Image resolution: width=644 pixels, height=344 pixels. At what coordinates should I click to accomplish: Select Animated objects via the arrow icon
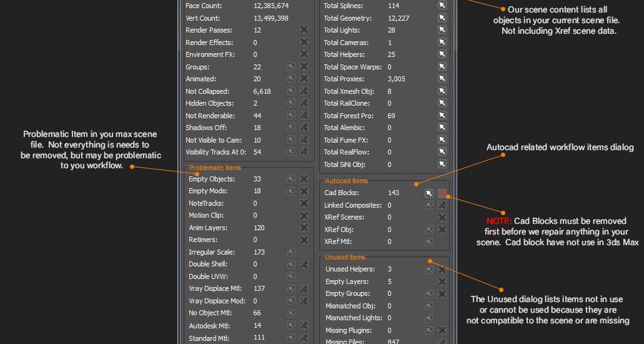point(290,79)
